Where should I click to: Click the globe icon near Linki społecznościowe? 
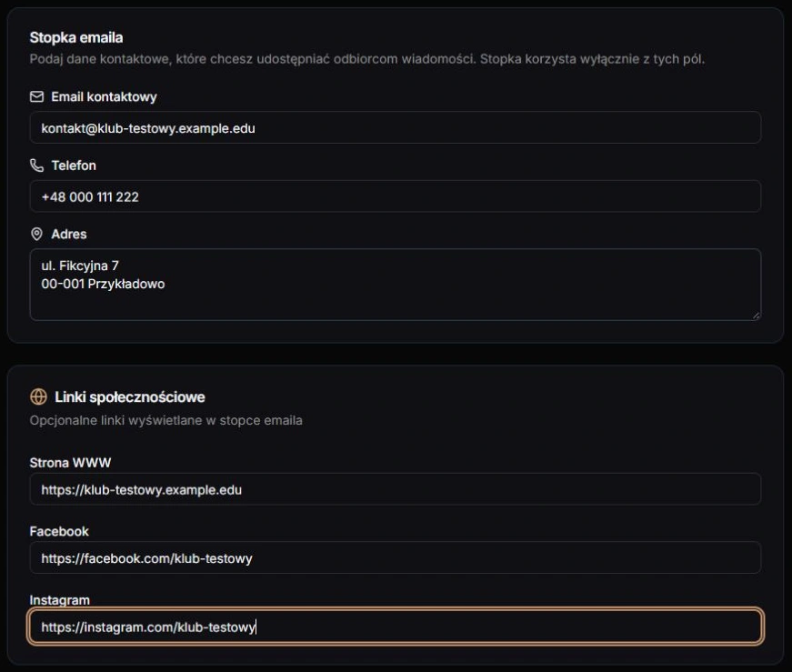38,397
